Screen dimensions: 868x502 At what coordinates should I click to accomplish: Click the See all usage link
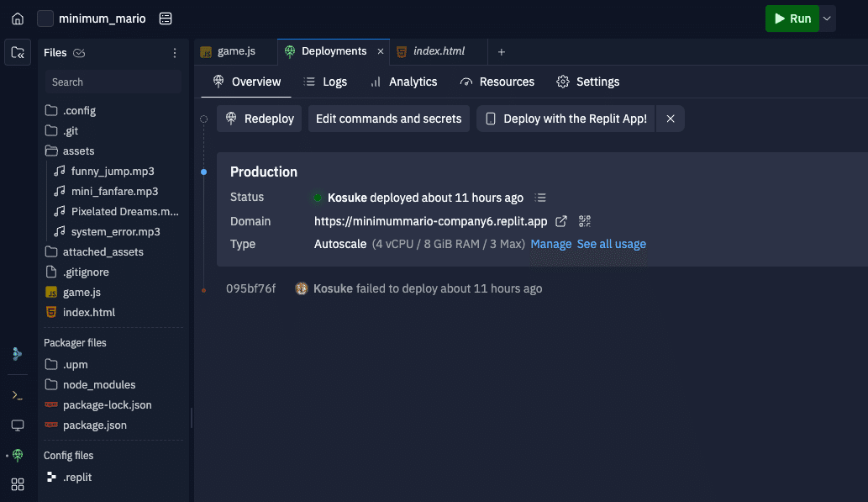point(611,244)
